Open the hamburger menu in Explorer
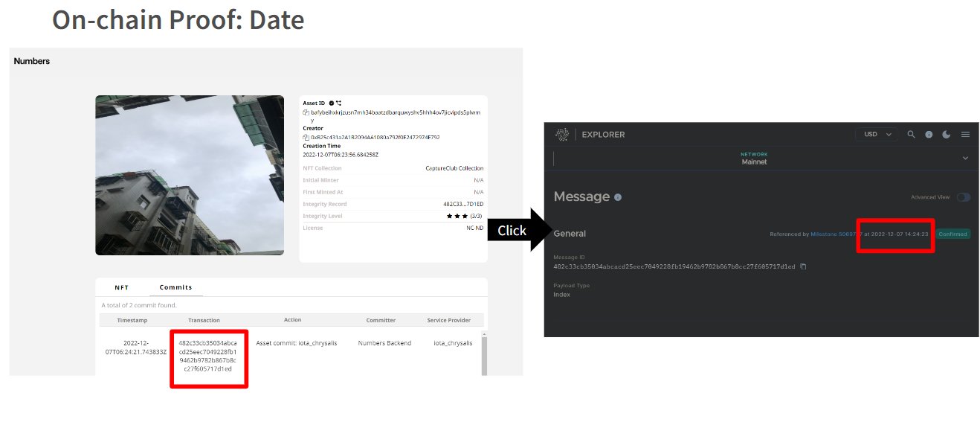This screenshot has width=980, height=422. (x=965, y=135)
